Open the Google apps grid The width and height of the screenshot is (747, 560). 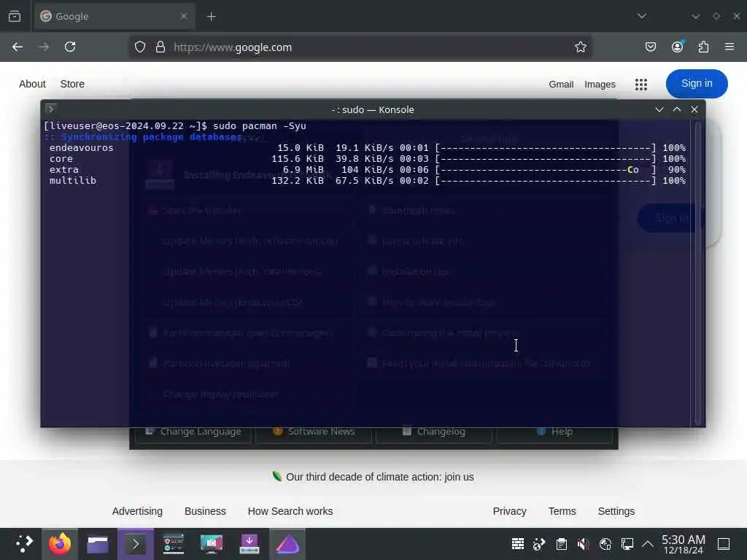click(x=640, y=85)
